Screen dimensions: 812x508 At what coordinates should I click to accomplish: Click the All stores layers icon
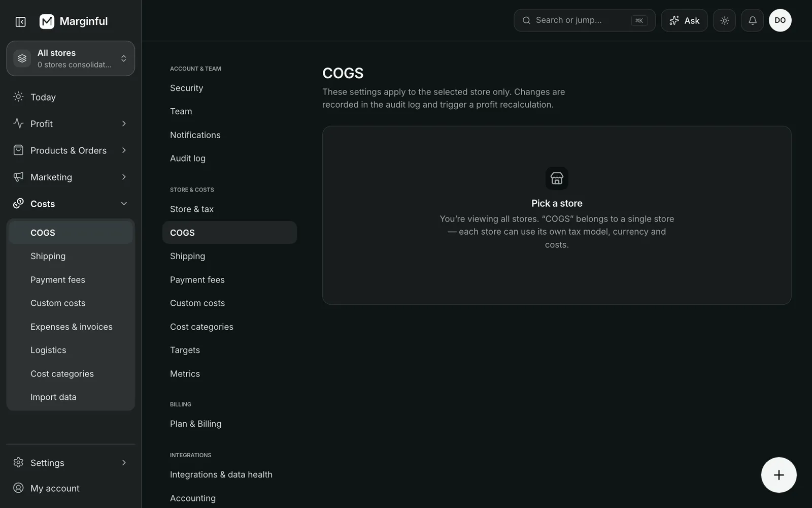[x=22, y=58]
